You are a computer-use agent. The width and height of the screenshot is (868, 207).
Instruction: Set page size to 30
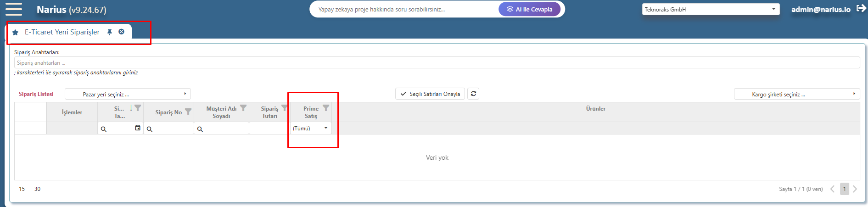point(38,189)
